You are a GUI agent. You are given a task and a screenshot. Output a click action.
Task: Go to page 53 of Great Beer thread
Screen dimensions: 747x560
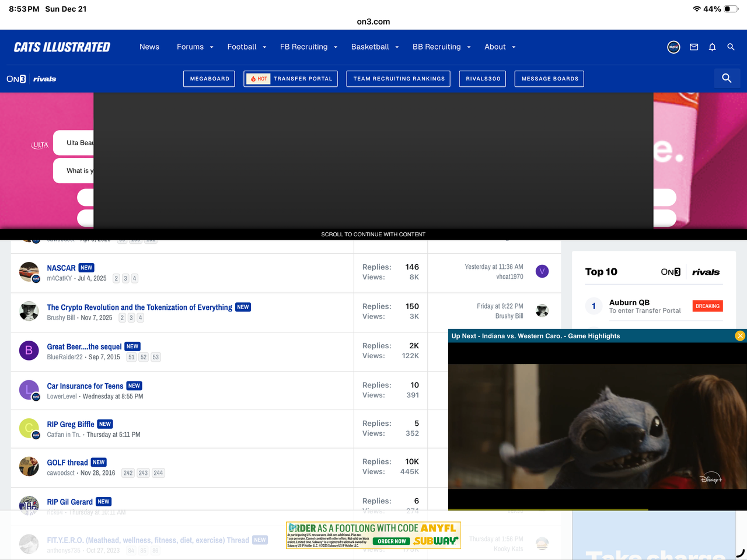[x=155, y=357]
